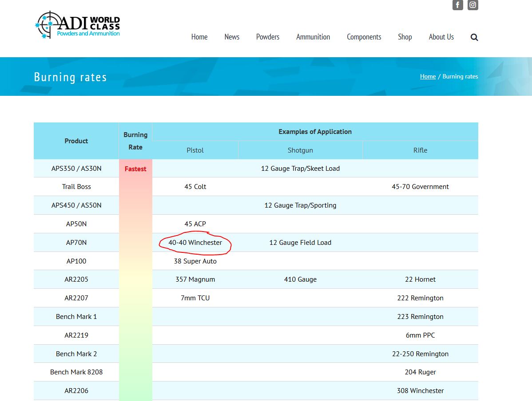Click the '6mm PPC' rifle cell

(x=420, y=335)
